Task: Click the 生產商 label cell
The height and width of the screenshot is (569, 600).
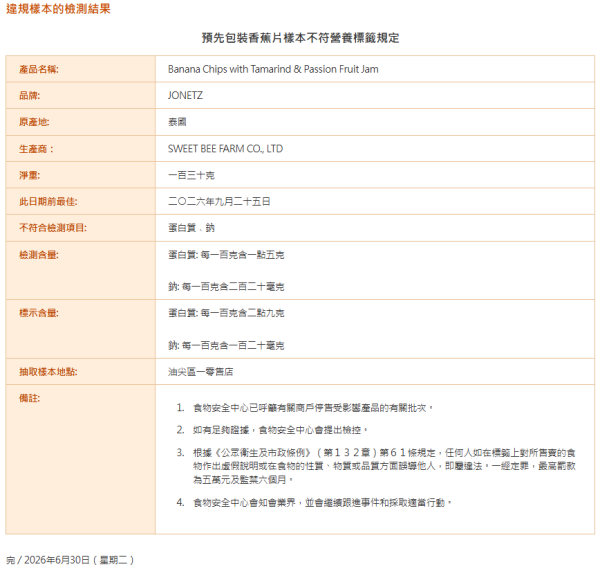Action: [x=81, y=149]
